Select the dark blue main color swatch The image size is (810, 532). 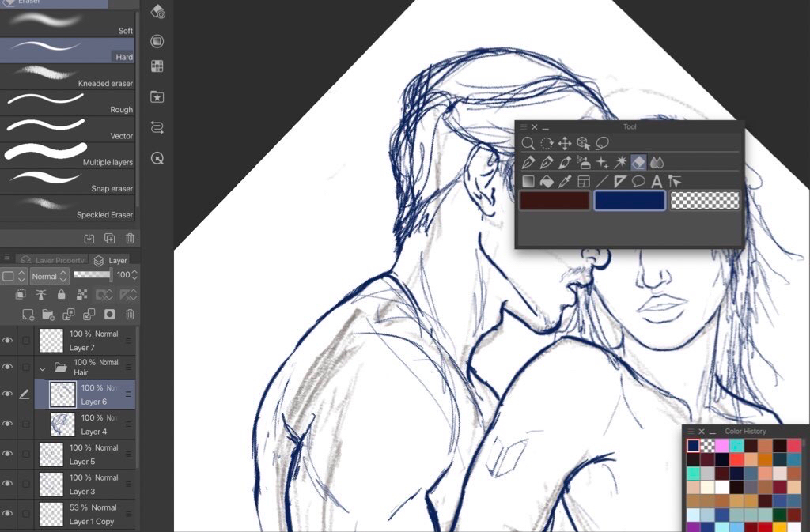tap(629, 201)
